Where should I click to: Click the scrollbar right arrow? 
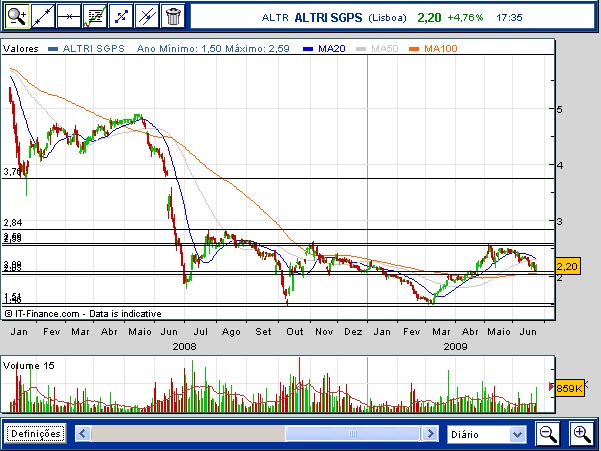pyautogui.click(x=430, y=434)
